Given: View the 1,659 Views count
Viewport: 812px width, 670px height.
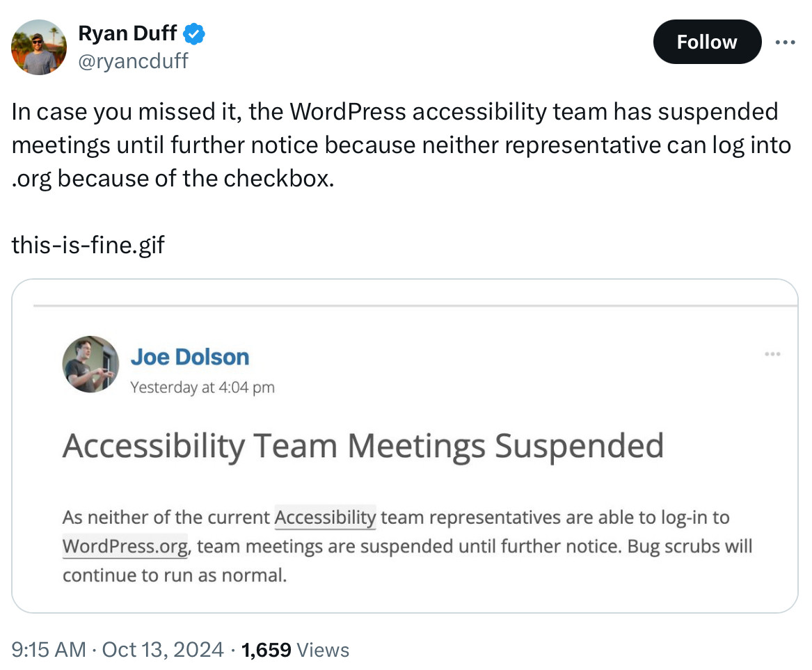Looking at the screenshot, I should (x=295, y=650).
